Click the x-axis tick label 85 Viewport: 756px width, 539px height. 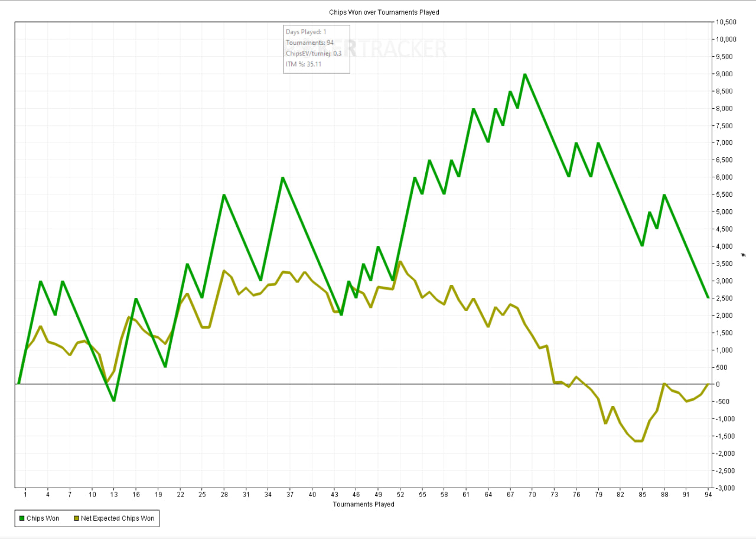point(642,495)
